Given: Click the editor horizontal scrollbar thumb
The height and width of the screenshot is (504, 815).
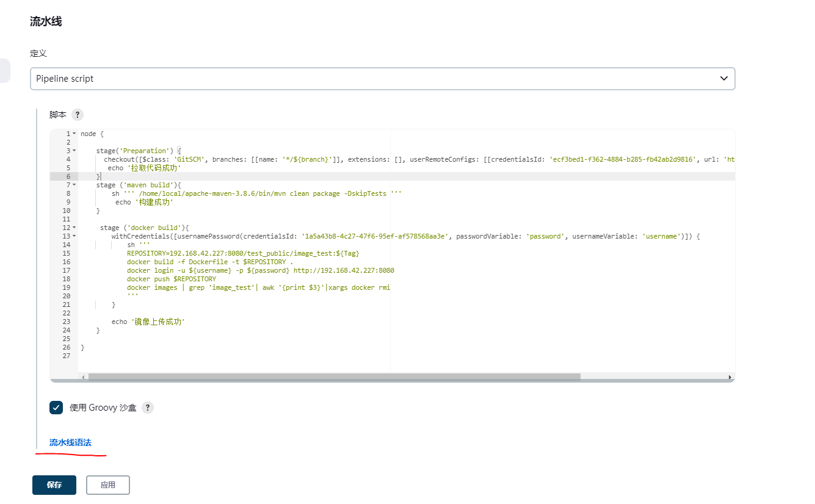Looking at the screenshot, I should pos(334,377).
